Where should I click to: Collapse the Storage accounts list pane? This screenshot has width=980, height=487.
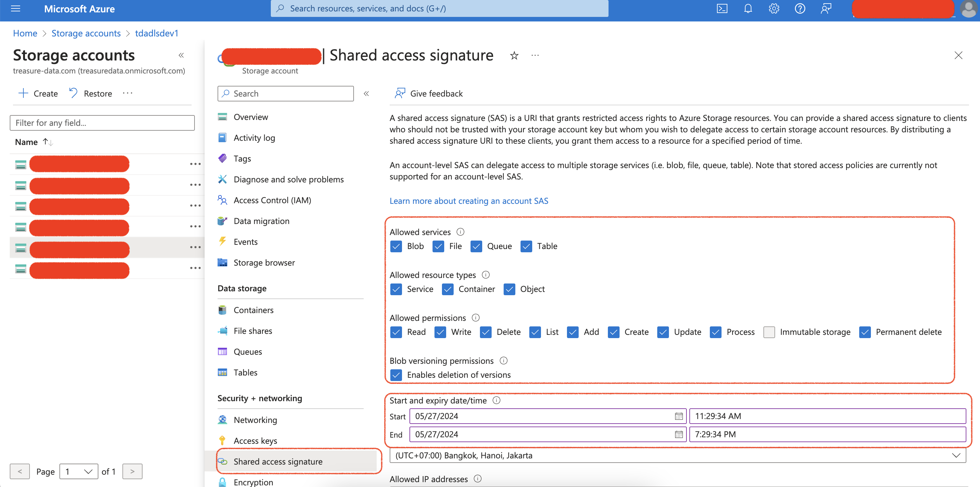coord(181,56)
